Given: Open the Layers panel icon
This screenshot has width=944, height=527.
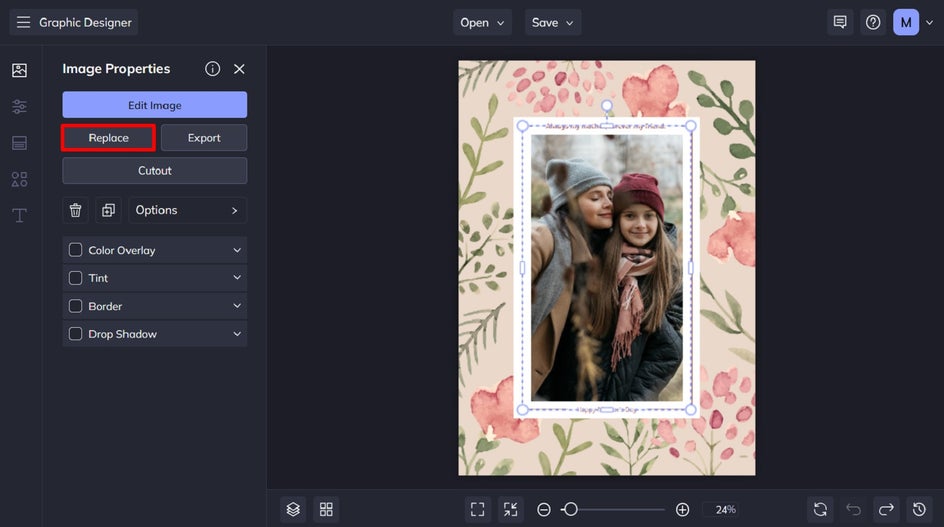Looking at the screenshot, I should tap(293, 509).
